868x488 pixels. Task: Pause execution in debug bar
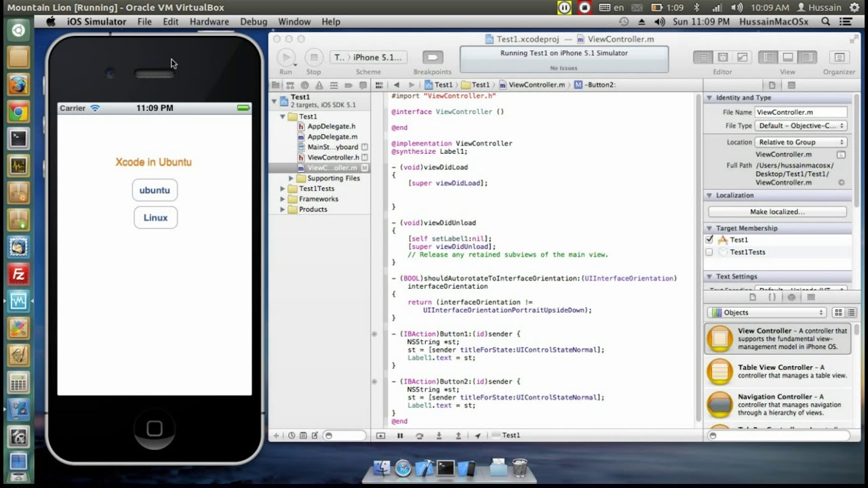click(400, 436)
